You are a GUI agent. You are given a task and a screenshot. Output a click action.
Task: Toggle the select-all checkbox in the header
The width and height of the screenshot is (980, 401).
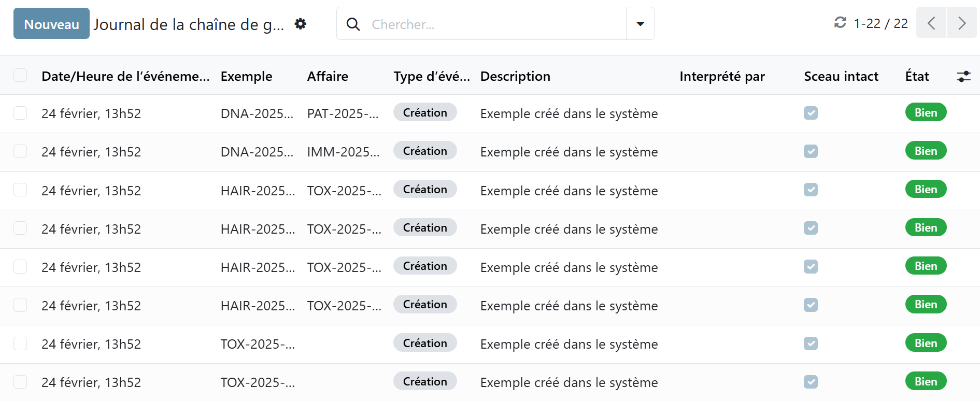click(20, 76)
